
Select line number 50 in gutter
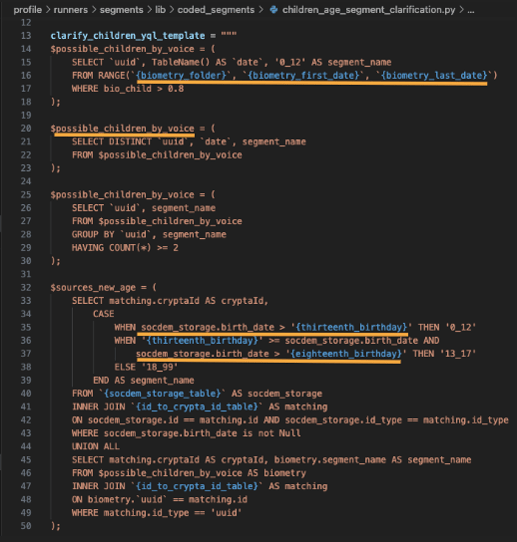[26, 526]
